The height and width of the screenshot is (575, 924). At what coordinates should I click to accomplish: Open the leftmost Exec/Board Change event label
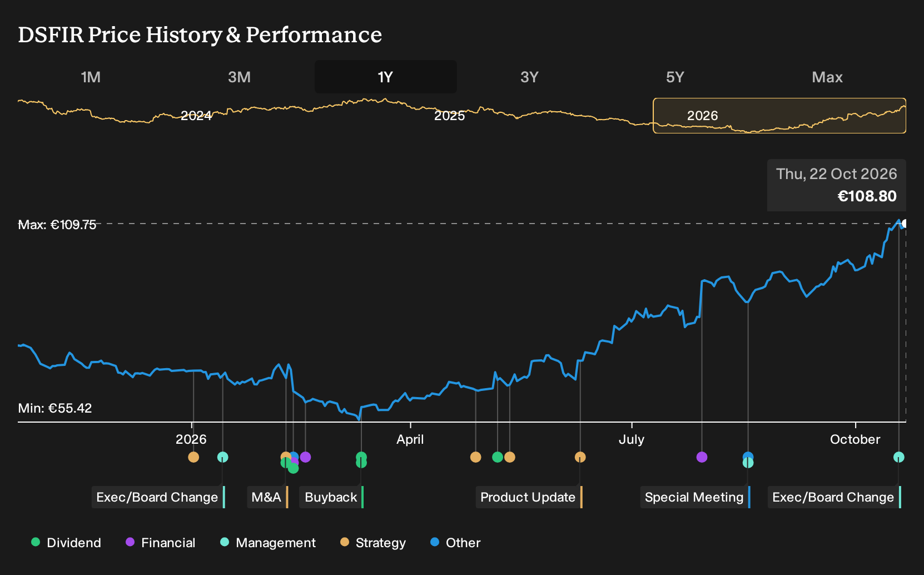(158, 497)
